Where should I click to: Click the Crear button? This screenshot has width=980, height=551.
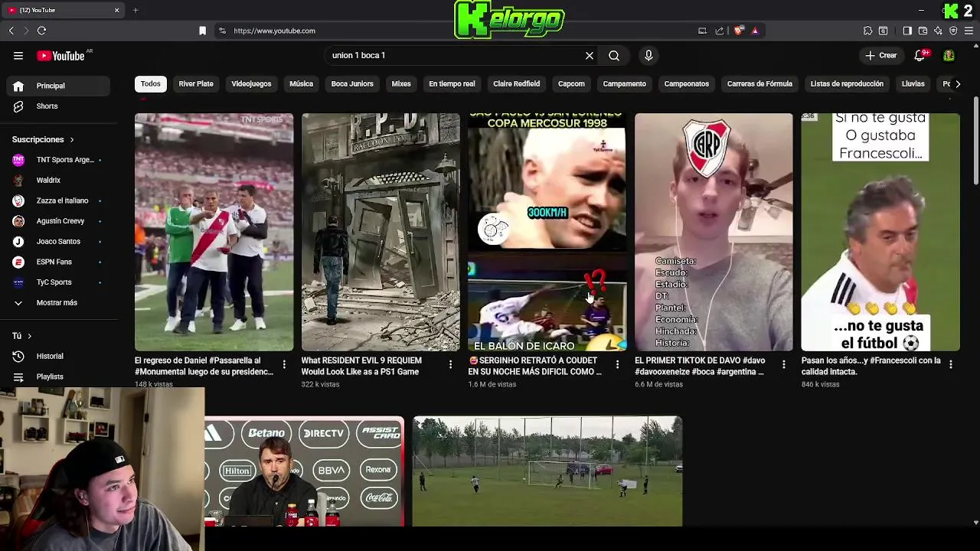point(881,56)
